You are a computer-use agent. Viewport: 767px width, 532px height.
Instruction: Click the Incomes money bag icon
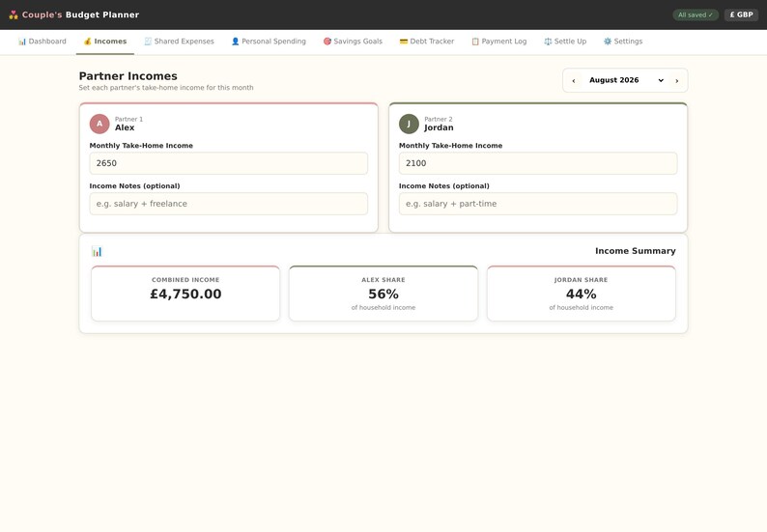click(88, 42)
